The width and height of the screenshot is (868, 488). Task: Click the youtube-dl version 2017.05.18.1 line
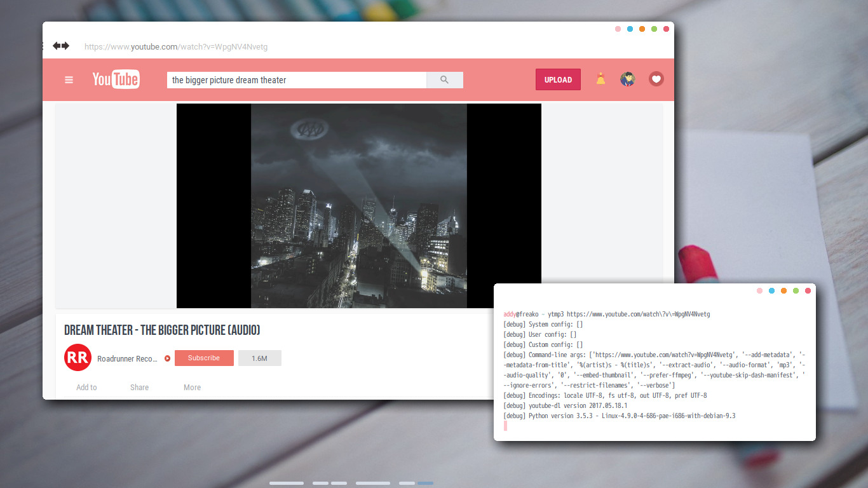[565, 405]
